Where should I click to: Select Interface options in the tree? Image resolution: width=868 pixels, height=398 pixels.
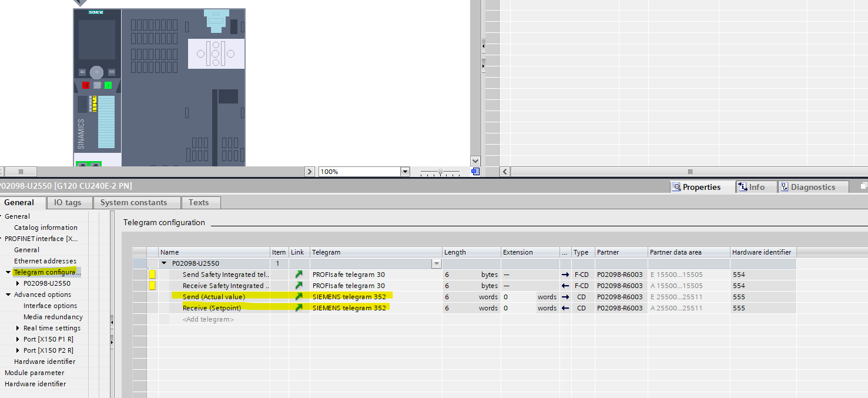click(50, 306)
